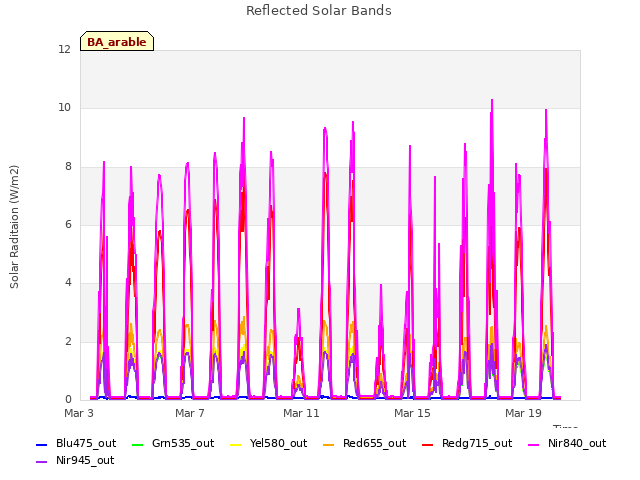Click the y-axis value 8
Image resolution: width=640 pixels, height=480 pixels.
coord(68,167)
